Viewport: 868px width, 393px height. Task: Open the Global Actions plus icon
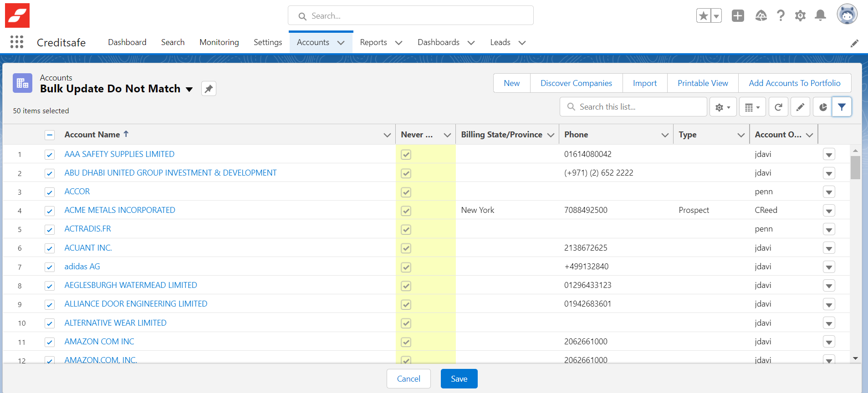pos(738,16)
